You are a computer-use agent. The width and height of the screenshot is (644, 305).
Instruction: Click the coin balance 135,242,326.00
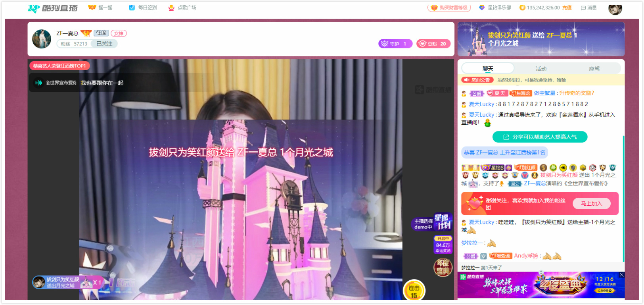[x=543, y=8]
